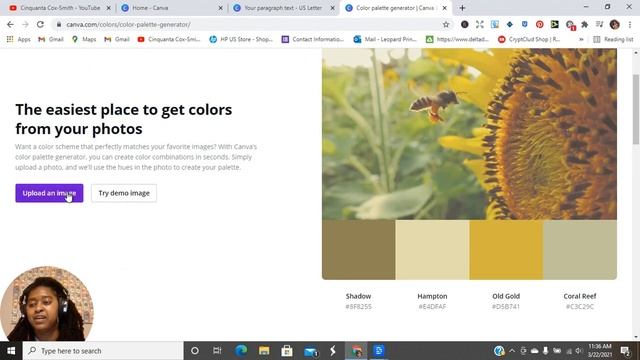Open the Cinquanta Cox-Smi... YouTube bookmark
Image resolution: width=640 pixels, height=360 pixels.
click(x=169, y=39)
